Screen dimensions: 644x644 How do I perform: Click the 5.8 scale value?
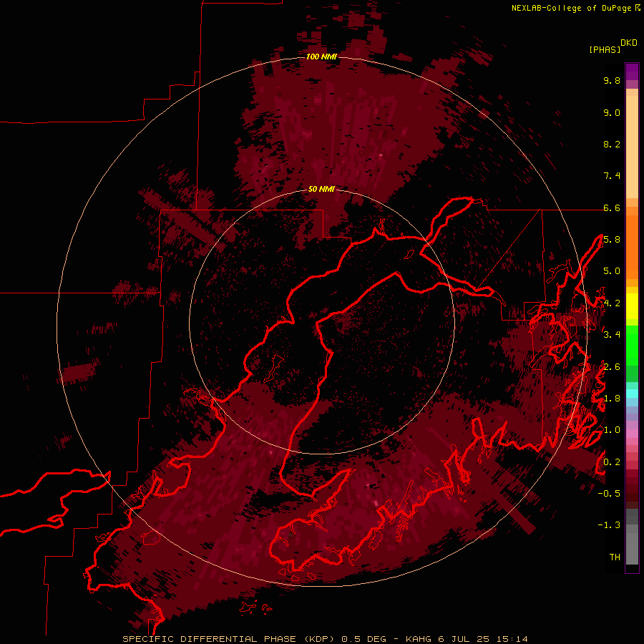(x=612, y=240)
